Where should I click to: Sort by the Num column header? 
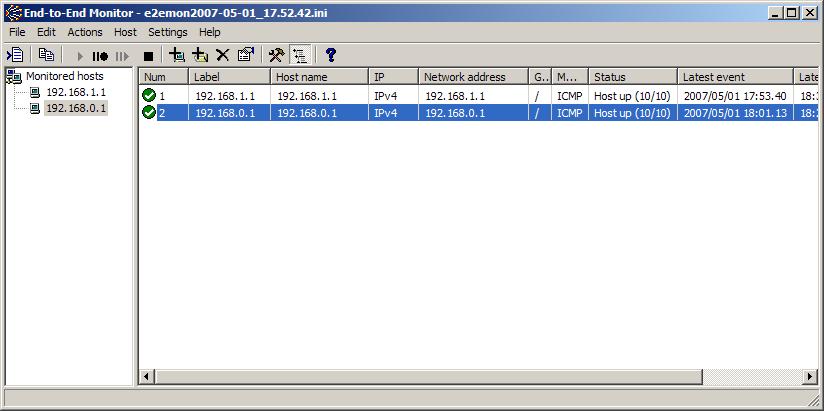pyautogui.click(x=163, y=77)
